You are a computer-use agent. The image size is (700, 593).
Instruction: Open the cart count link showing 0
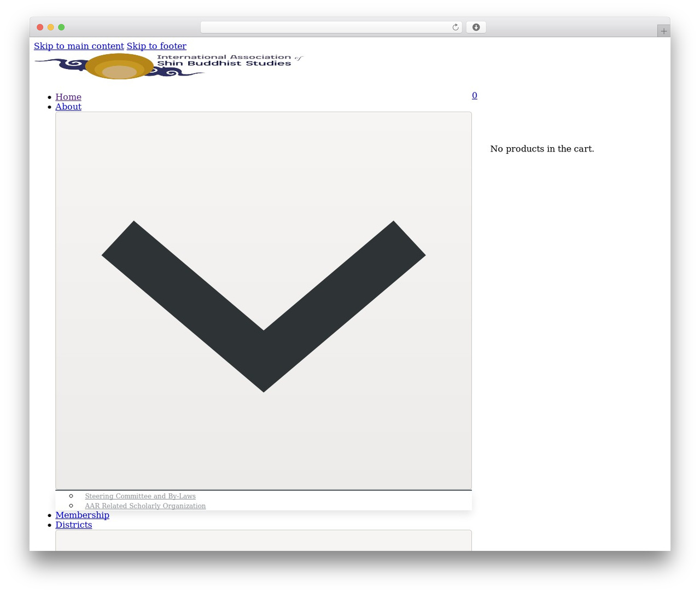click(475, 95)
